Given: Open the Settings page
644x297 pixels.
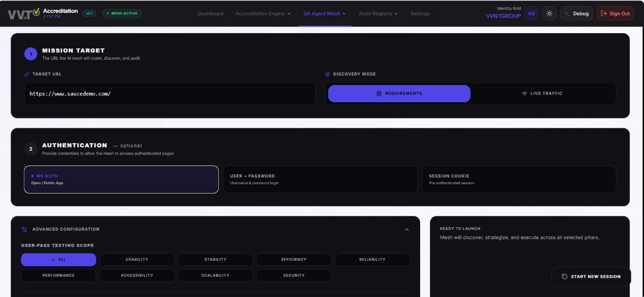Looking at the screenshot, I should point(420,14).
